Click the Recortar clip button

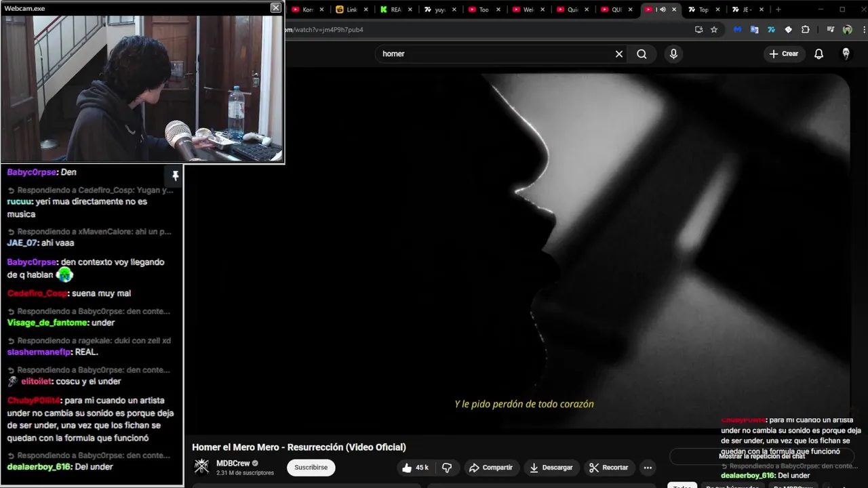(x=608, y=468)
